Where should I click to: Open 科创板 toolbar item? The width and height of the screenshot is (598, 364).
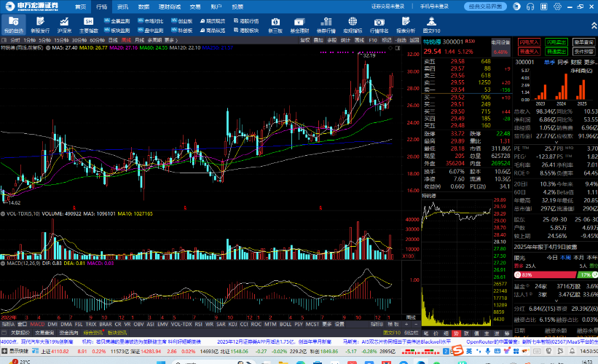click(x=182, y=31)
